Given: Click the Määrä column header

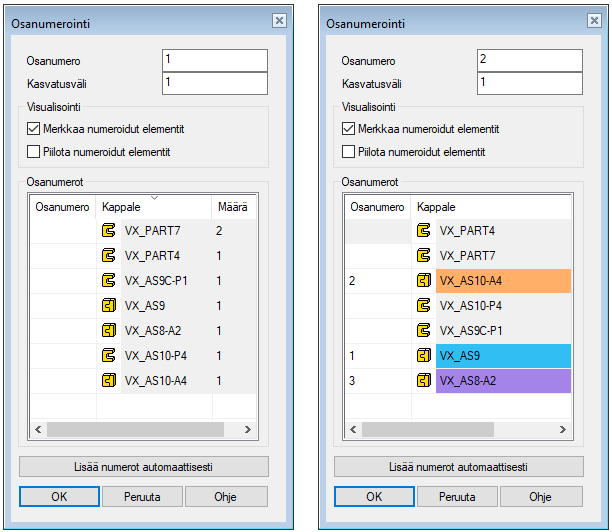Looking at the screenshot, I should [x=233, y=207].
